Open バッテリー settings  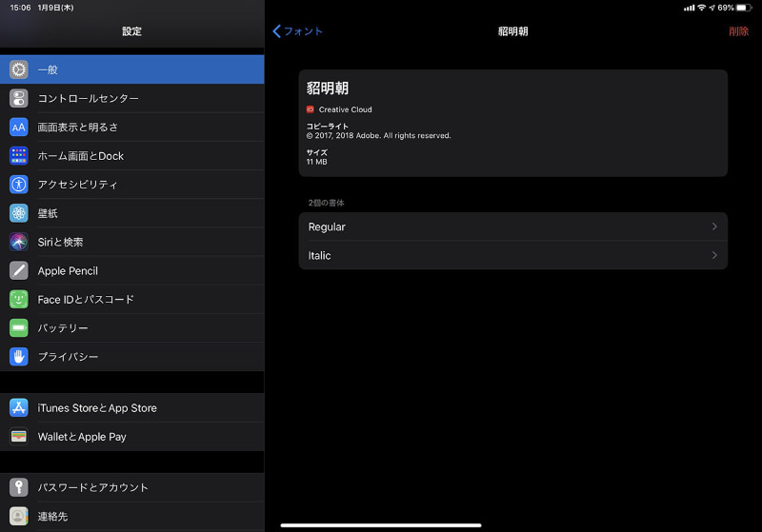tap(132, 327)
